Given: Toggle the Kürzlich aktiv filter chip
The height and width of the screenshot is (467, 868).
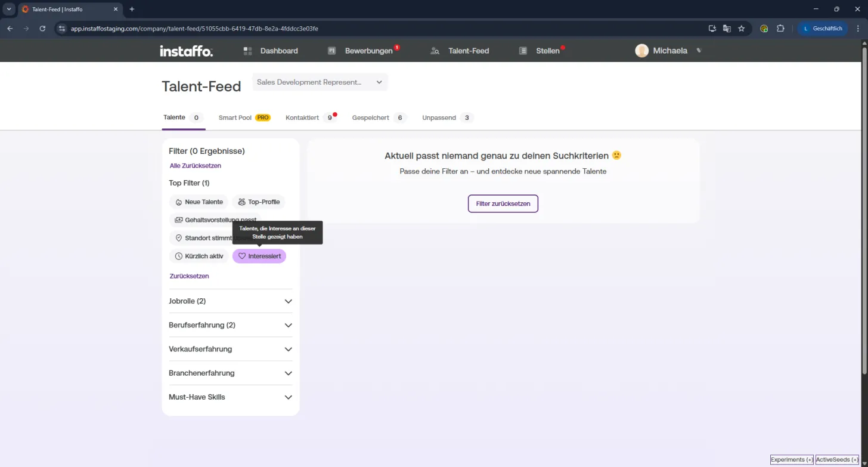Looking at the screenshot, I should click(x=199, y=256).
